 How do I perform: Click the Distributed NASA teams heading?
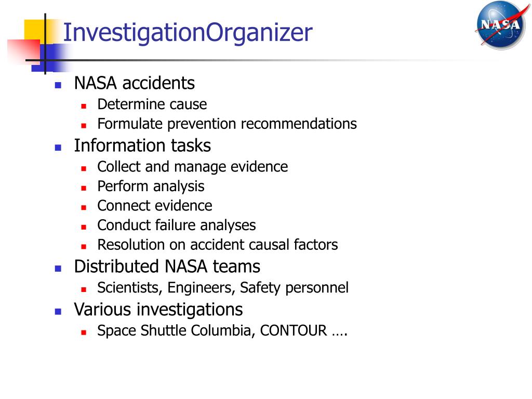(167, 267)
